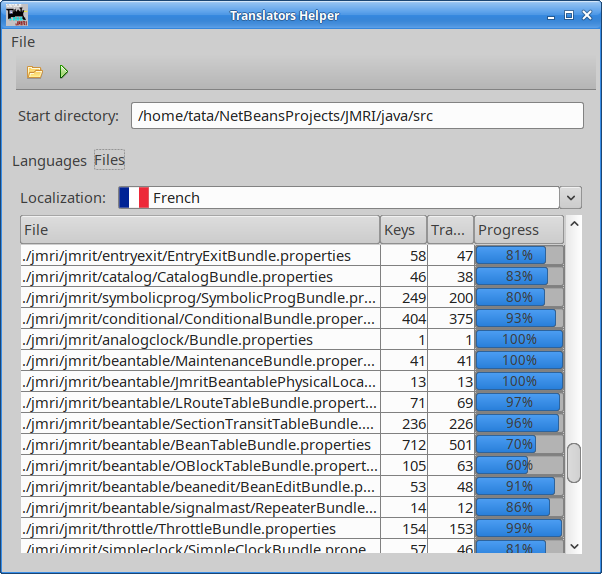Screen dimensions: 602x574
Task: Select the Files tab
Action: pos(109,160)
